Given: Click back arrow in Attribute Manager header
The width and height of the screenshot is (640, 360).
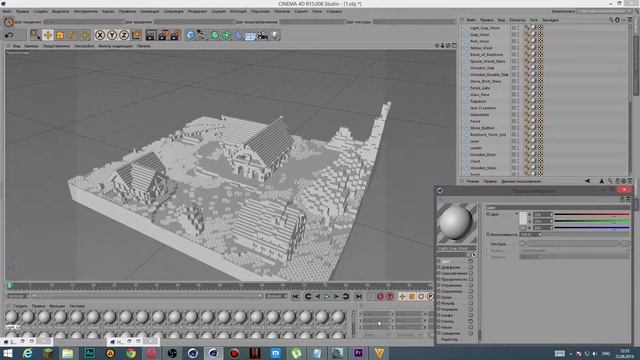Looking at the screenshot, I should [x=588, y=181].
